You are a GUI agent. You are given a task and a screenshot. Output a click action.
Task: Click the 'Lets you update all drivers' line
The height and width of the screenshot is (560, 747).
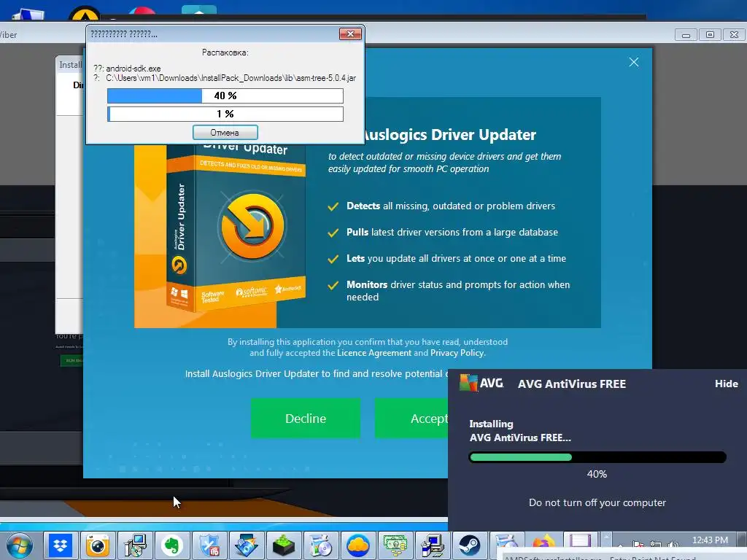tap(457, 258)
